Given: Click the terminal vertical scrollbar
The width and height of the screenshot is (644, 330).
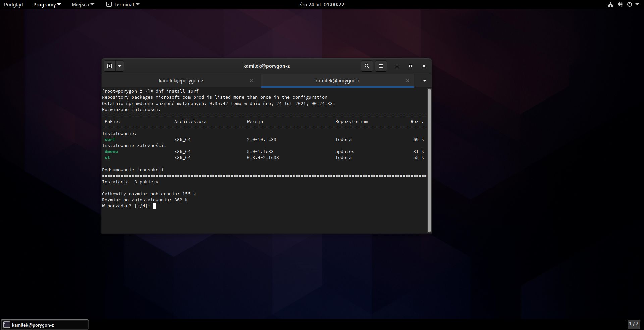Looking at the screenshot, I should click(429, 160).
